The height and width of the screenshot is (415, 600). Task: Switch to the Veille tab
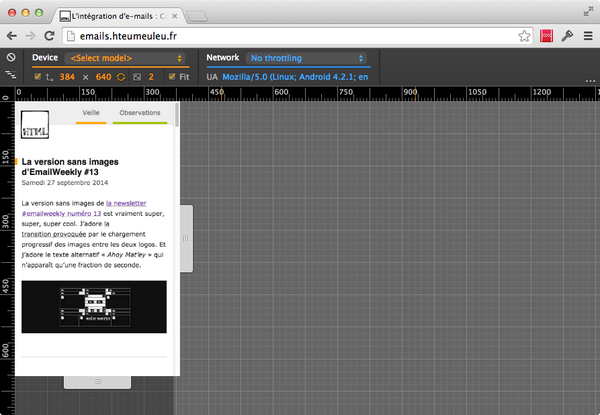[x=91, y=114]
